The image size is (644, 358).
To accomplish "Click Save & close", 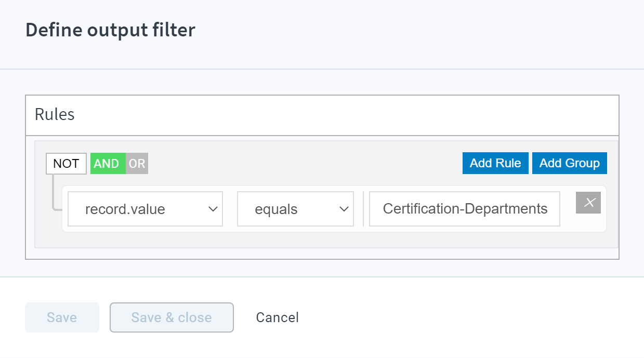I will click(x=172, y=317).
